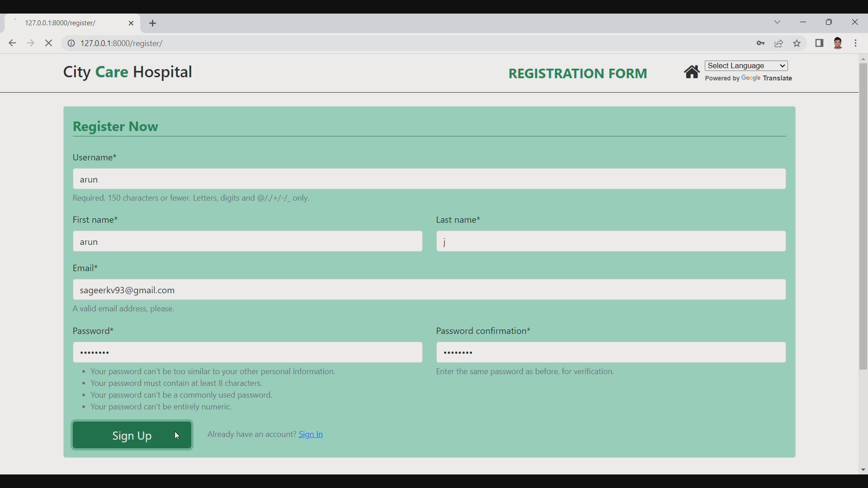
Task: Open the browser side panel
Action: coord(820,43)
